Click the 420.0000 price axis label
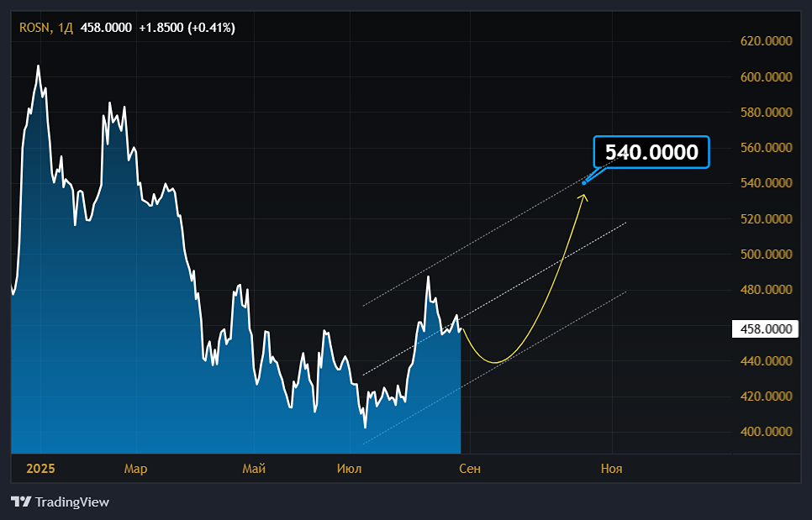The width and height of the screenshot is (812, 520). (x=766, y=397)
